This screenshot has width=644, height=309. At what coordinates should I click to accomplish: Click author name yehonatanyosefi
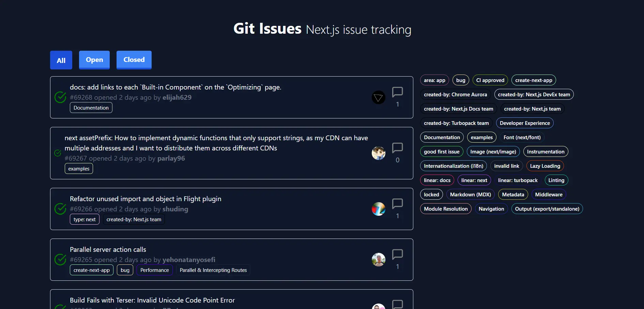point(189,260)
